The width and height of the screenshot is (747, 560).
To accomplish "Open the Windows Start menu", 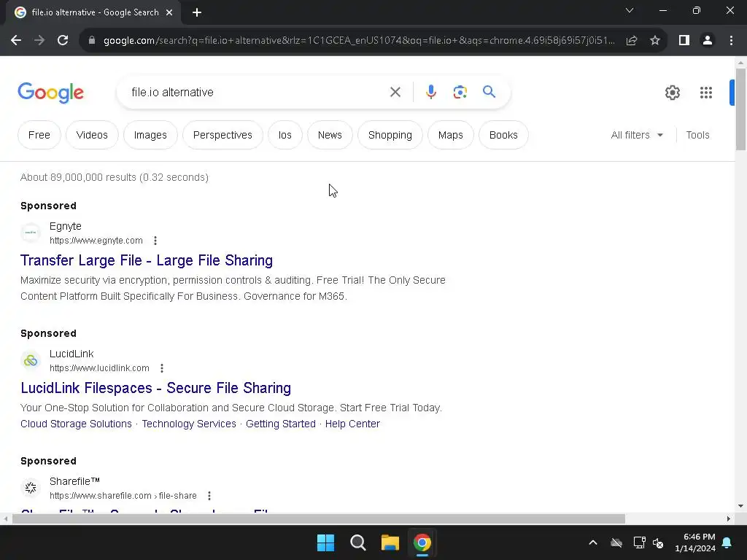I will pyautogui.click(x=326, y=542).
